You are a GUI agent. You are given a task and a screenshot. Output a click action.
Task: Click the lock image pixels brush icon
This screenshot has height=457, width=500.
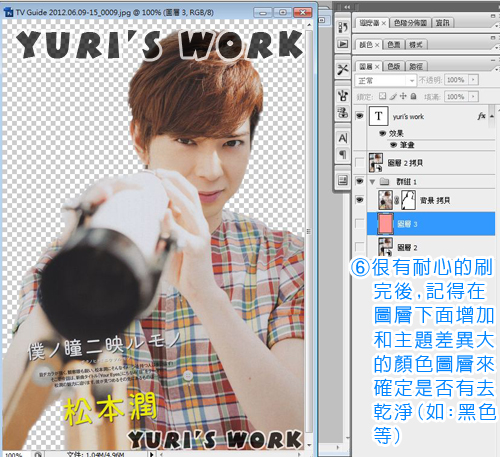(393, 97)
